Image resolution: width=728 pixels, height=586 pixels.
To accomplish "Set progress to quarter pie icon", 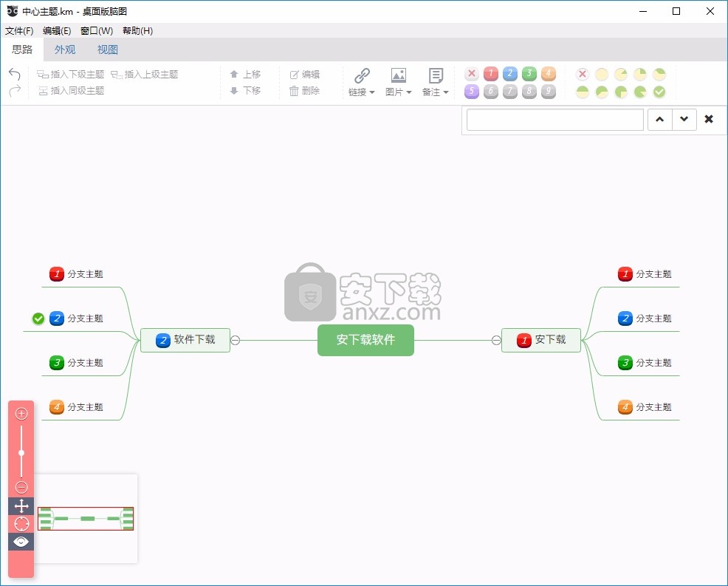I will click(640, 74).
